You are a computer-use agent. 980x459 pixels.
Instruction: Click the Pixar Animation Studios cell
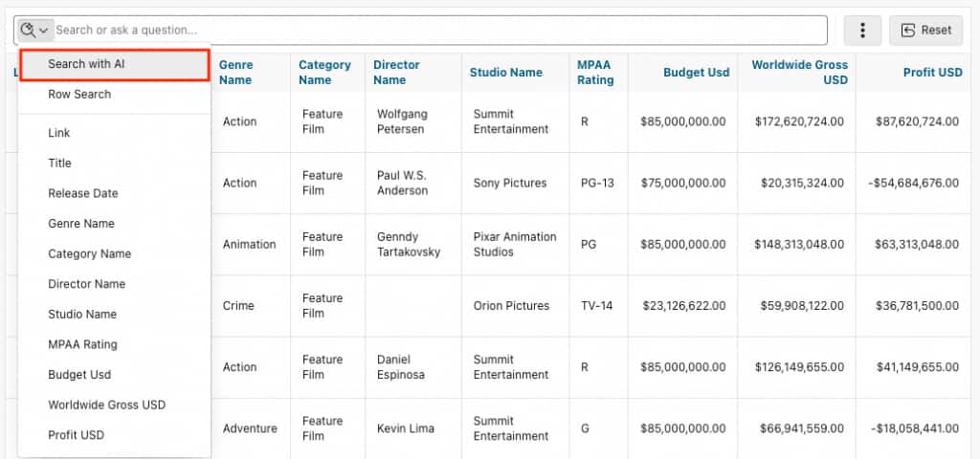click(515, 245)
